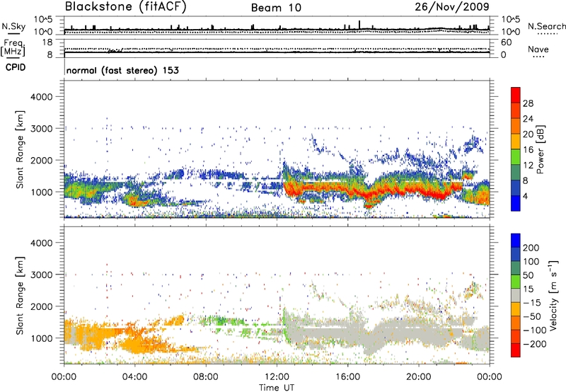Click the '16:00' time tick label
The height and width of the screenshot is (392, 566).
click(347, 377)
